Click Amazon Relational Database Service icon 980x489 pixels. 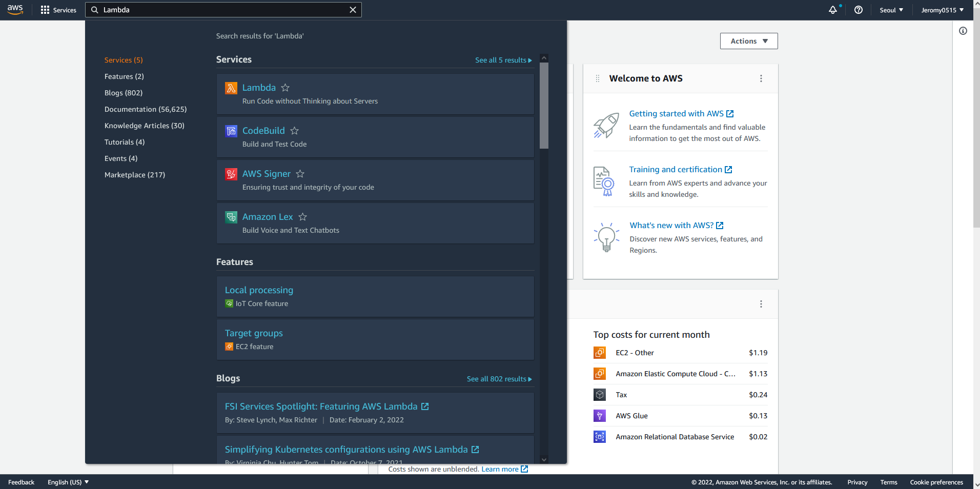click(x=600, y=437)
